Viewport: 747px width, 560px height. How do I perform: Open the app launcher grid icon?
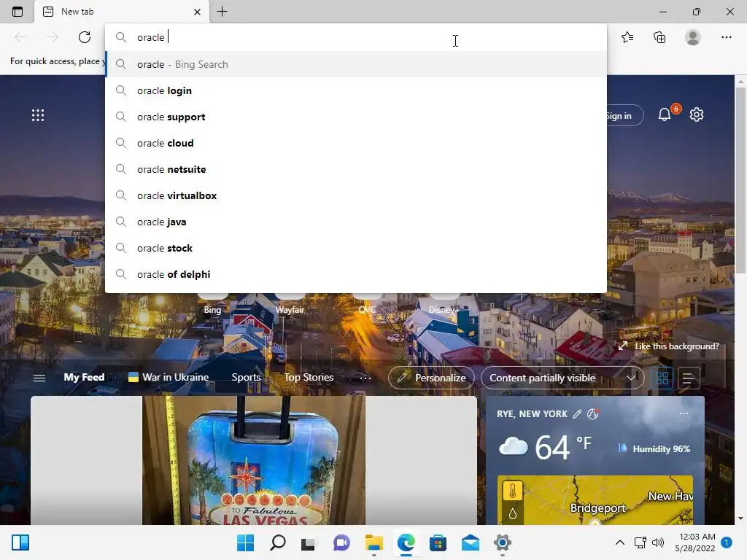[x=38, y=115]
